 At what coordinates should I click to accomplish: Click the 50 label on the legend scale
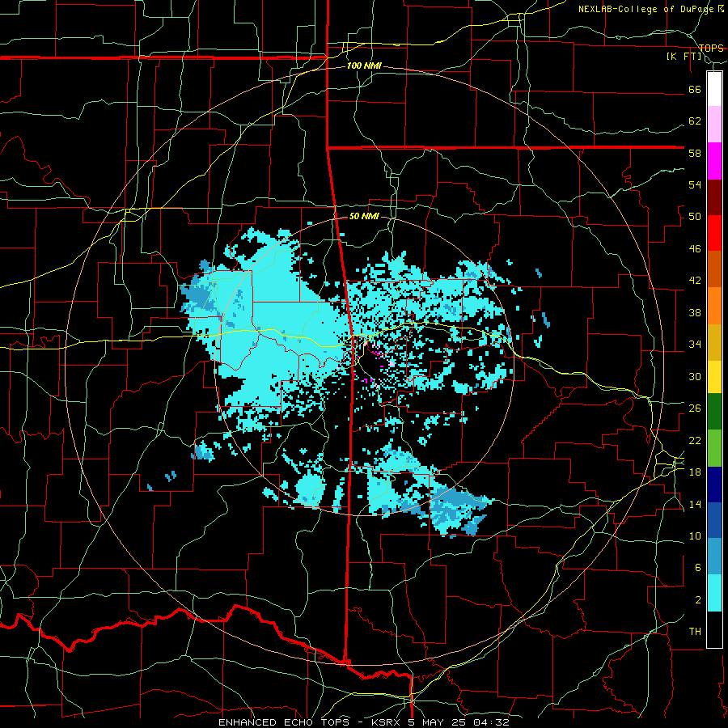click(695, 216)
